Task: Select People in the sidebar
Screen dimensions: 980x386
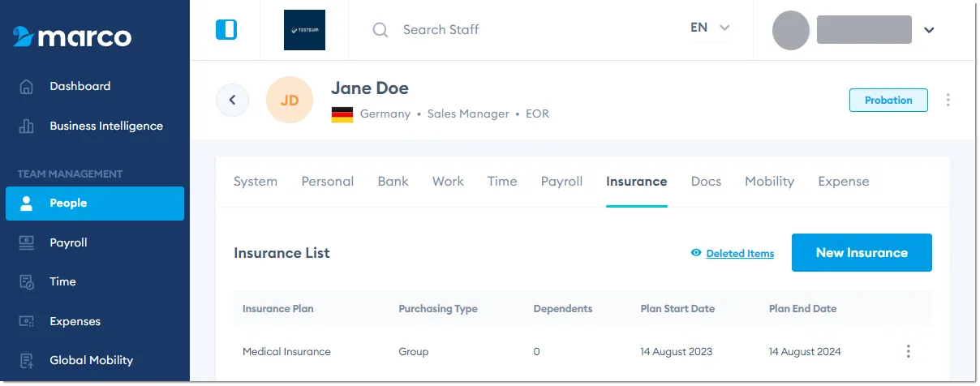Action: point(95,204)
